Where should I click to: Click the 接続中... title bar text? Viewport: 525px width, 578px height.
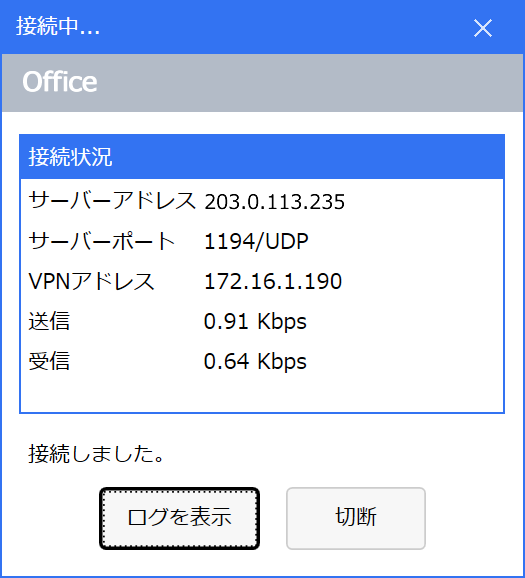coord(58,27)
